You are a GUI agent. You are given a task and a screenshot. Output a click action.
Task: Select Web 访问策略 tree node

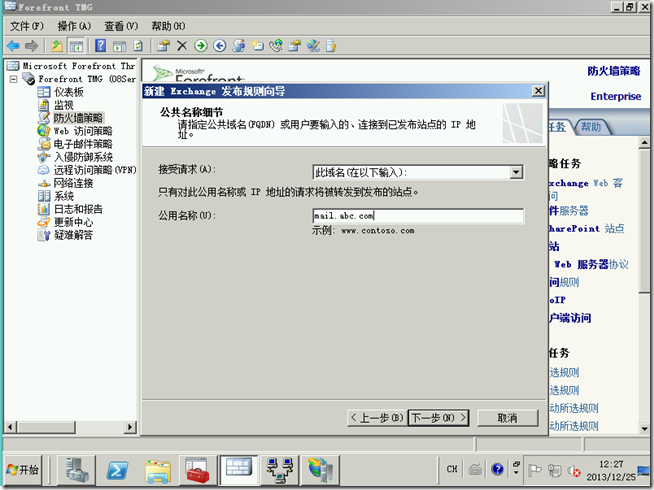83,131
